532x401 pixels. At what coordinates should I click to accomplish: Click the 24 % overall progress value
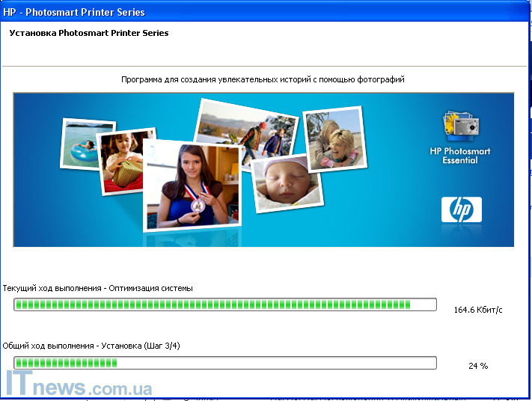[x=478, y=366]
